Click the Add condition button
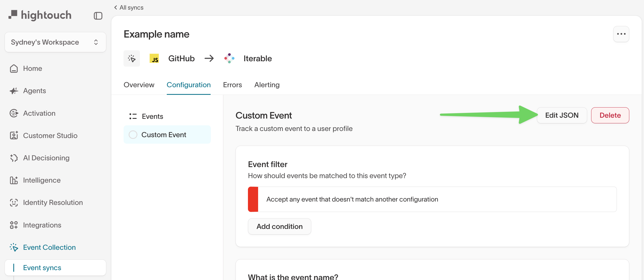 tap(279, 226)
